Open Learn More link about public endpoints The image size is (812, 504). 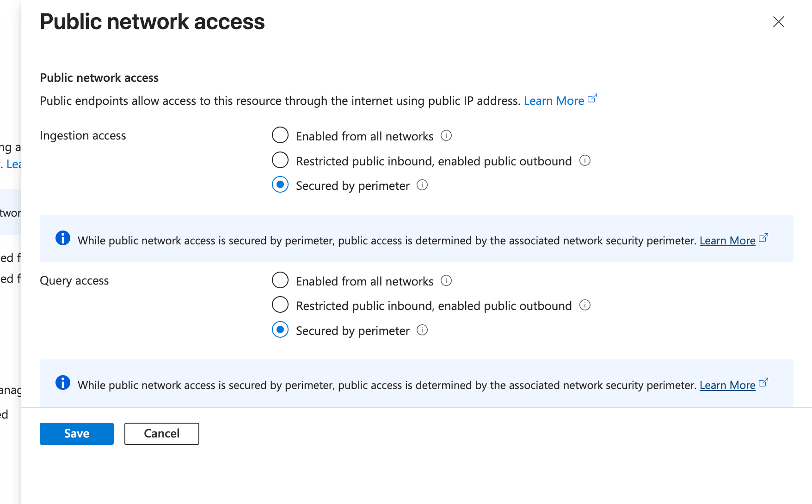[x=554, y=101]
